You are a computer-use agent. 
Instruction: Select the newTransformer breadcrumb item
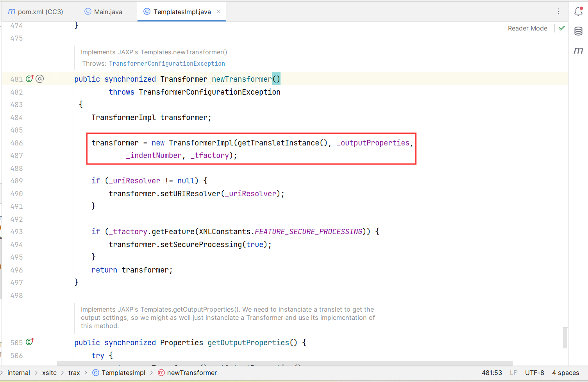[x=191, y=373]
